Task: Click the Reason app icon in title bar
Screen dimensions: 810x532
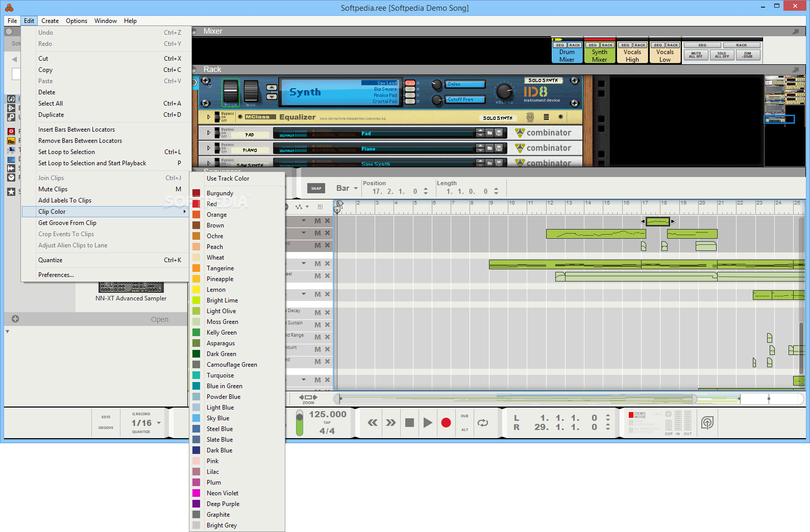Action: tap(9, 8)
